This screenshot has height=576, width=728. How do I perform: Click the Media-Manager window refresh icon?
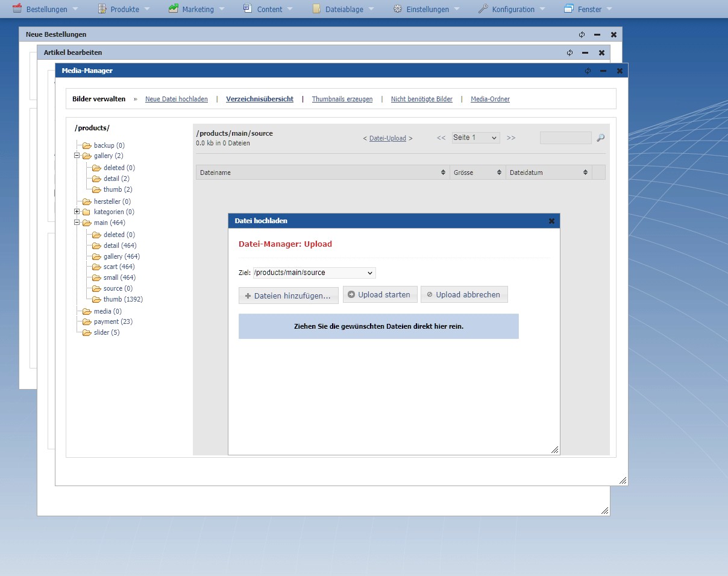tap(588, 71)
